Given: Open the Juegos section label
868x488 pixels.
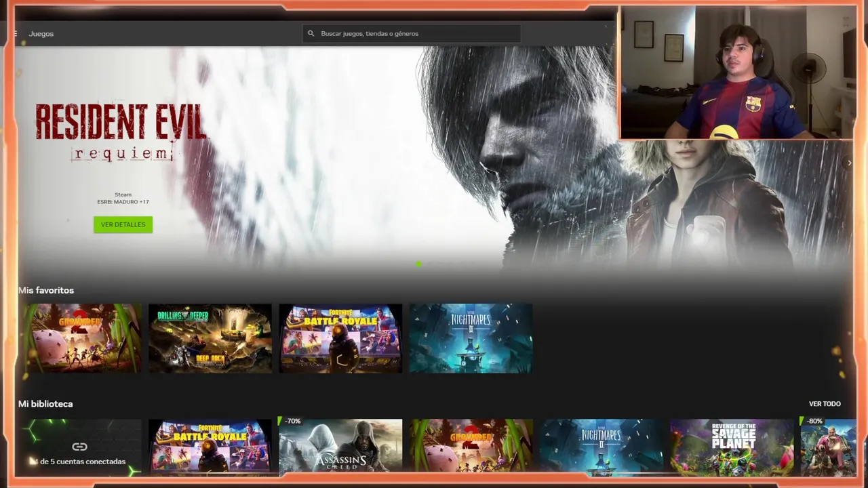Looking at the screenshot, I should click(x=41, y=33).
